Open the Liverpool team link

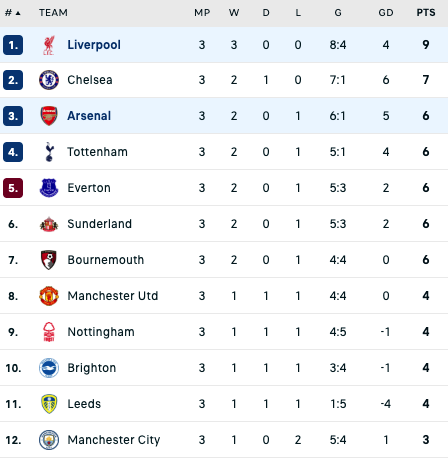pos(94,45)
